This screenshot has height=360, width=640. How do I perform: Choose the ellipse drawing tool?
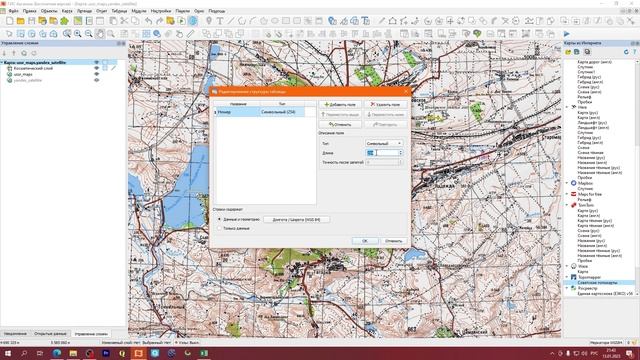[275, 21]
